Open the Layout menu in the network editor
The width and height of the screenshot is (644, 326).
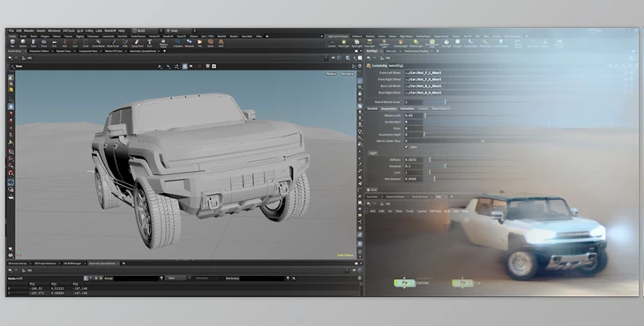[x=422, y=211]
